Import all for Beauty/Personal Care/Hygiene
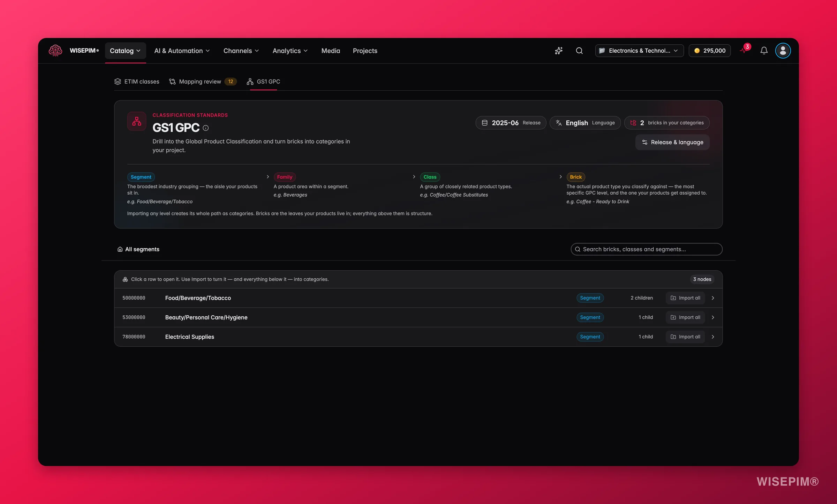837x504 pixels. click(x=685, y=317)
